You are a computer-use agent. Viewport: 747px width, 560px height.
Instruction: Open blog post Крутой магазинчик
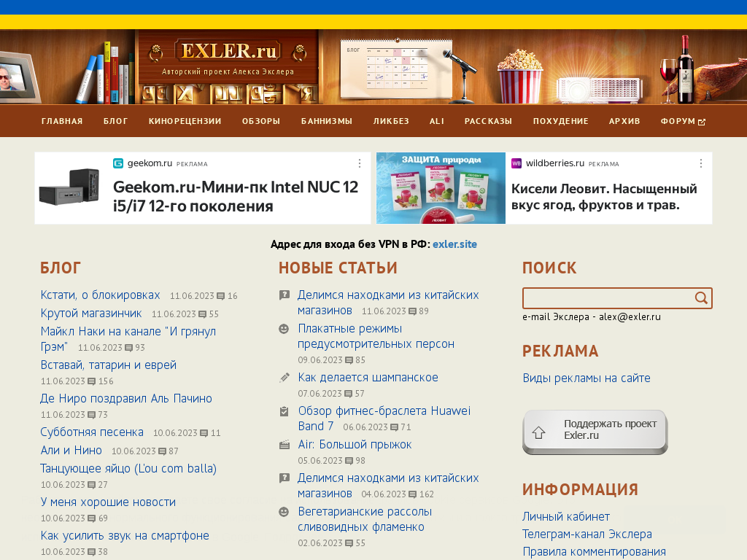click(x=91, y=314)
